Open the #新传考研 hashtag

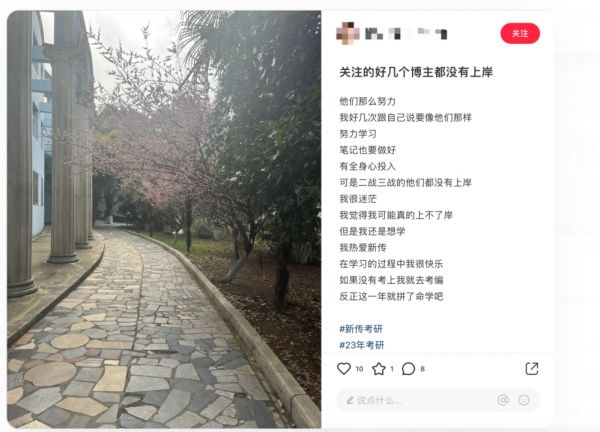point(361,329)
